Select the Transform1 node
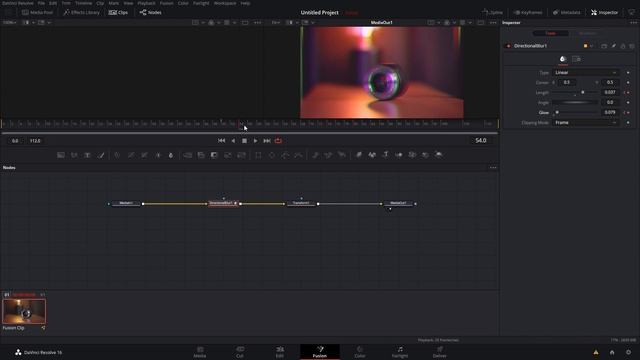This screenshot has height=360, width=640. 301,203
